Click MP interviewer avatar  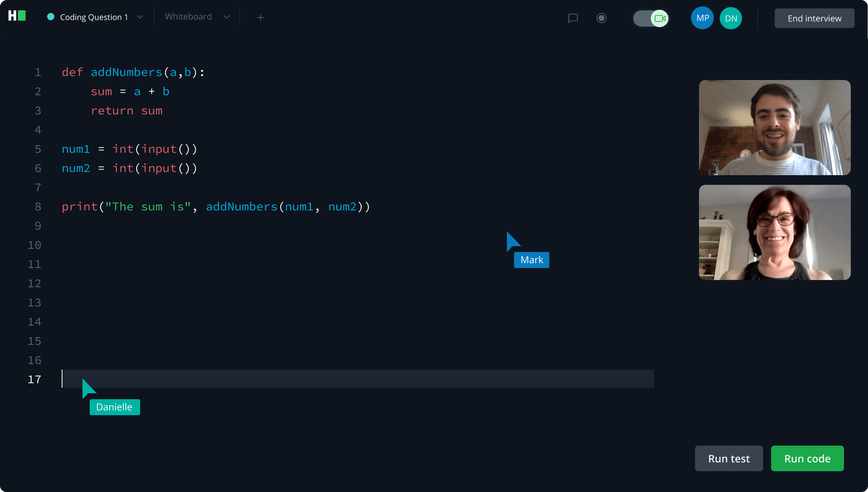click(x=702, y=18)
